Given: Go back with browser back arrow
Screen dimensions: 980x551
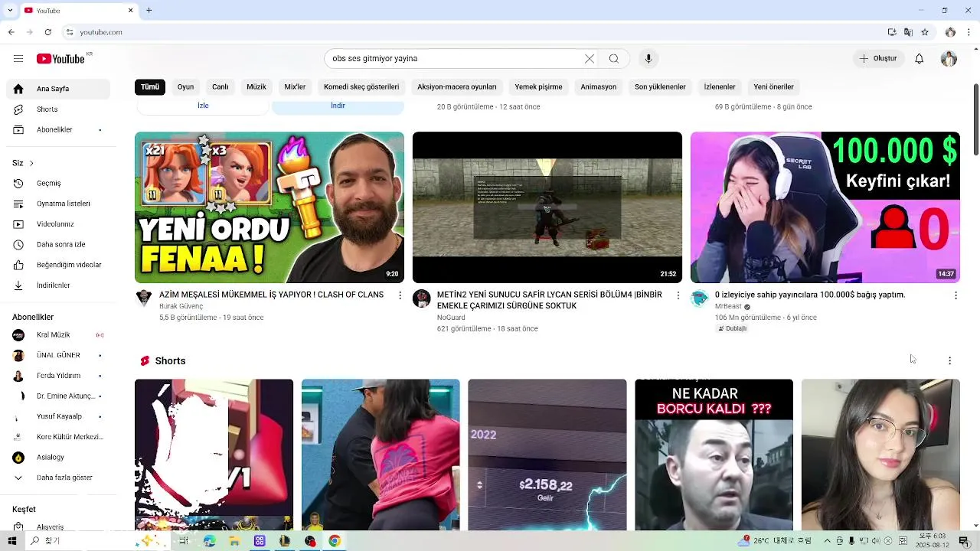Looking at the screenshot, I should 11,32.
